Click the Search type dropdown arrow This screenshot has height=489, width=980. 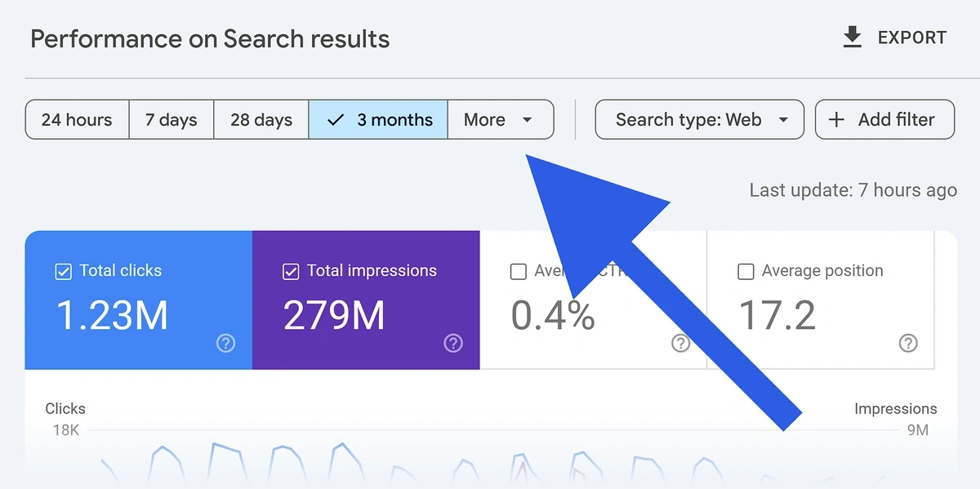783,120
